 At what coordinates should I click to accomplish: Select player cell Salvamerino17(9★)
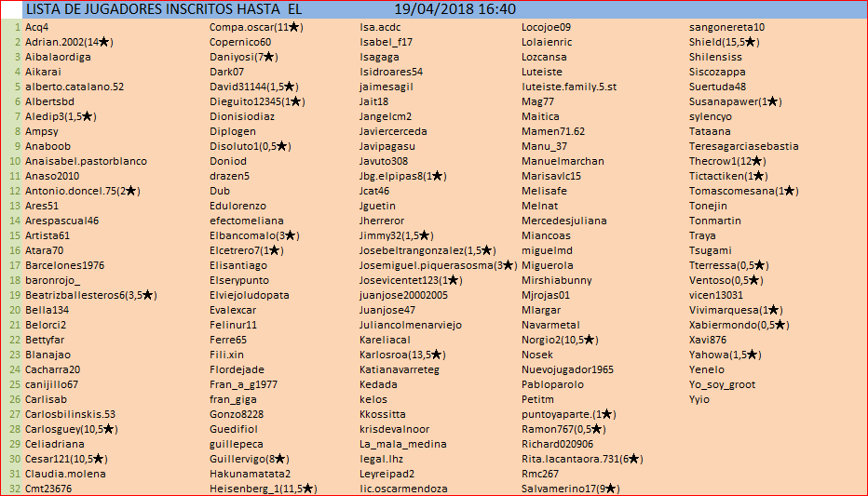570,489
